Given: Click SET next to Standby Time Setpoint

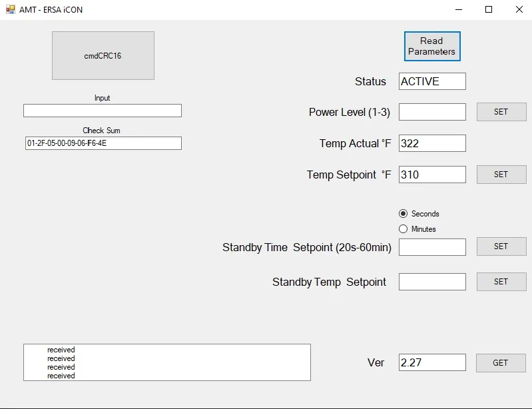Looking at the screenshot, I should tap(501, 246).
